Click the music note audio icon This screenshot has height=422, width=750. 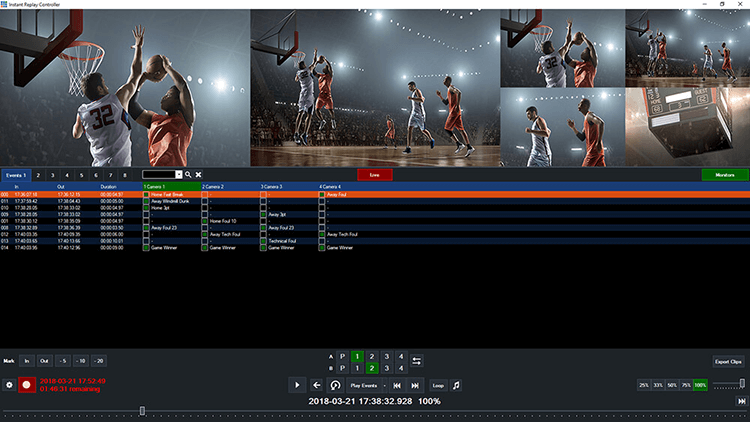coord(457,385)
